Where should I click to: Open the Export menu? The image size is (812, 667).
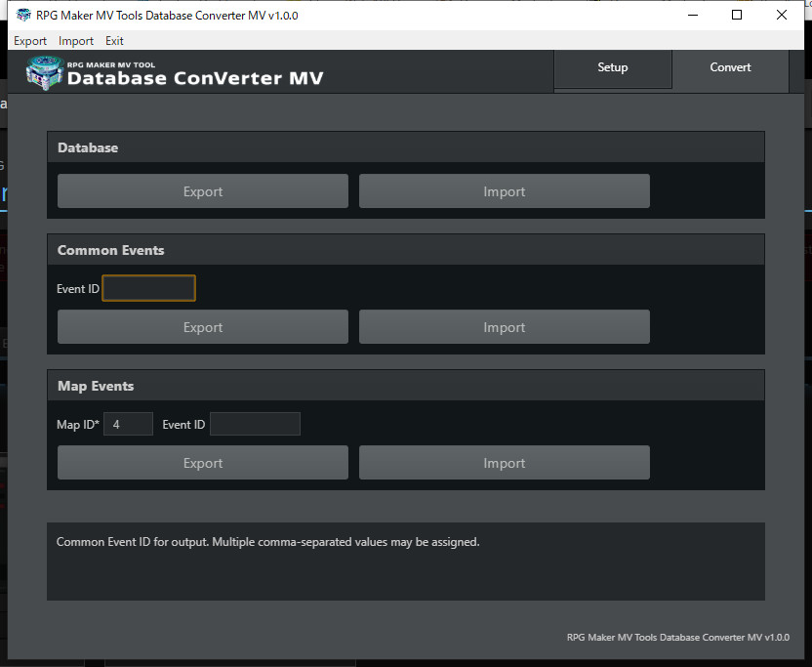coord(29,41)
